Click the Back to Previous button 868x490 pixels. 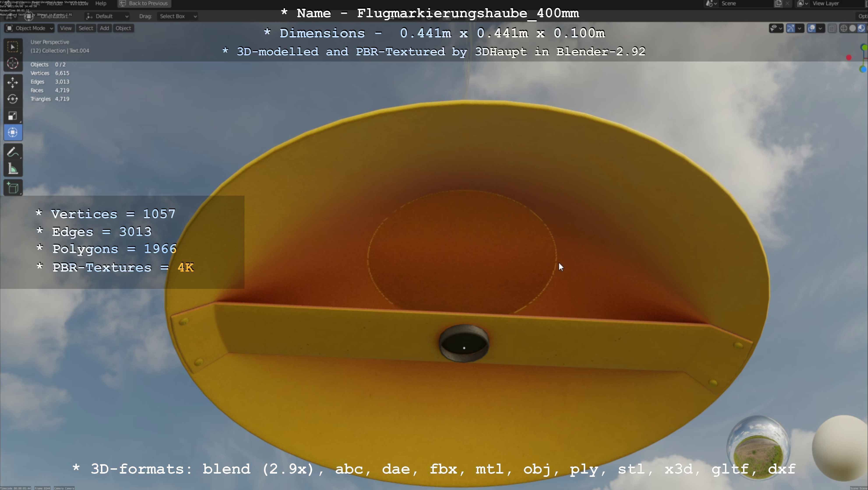point(144,3)
